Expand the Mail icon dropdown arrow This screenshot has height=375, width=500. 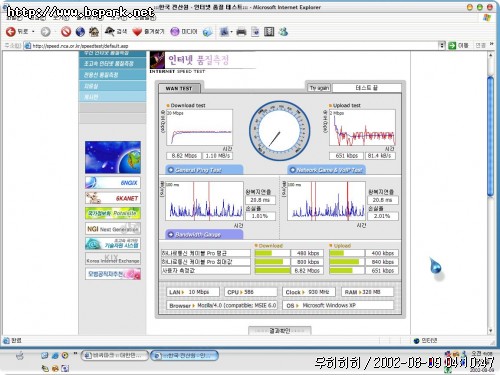[x=231, y=32]
